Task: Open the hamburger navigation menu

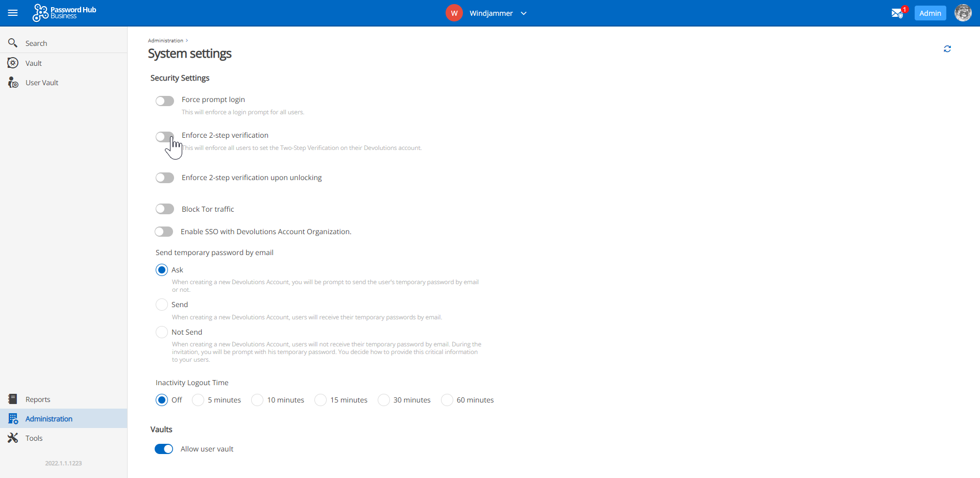Action: pos(13,13)
